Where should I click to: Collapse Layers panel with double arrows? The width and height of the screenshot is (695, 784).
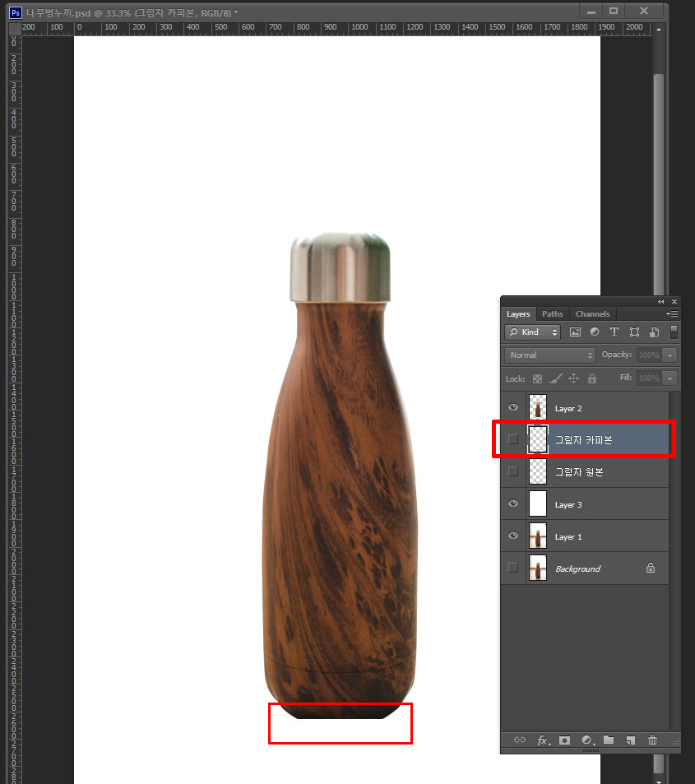[661, 301]
